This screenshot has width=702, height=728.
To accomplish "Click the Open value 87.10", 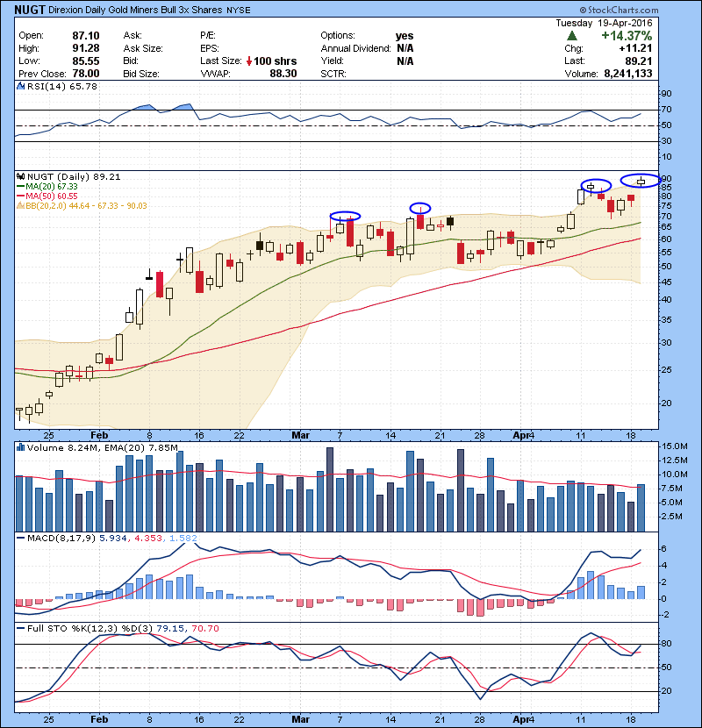I will coord(86,36).
